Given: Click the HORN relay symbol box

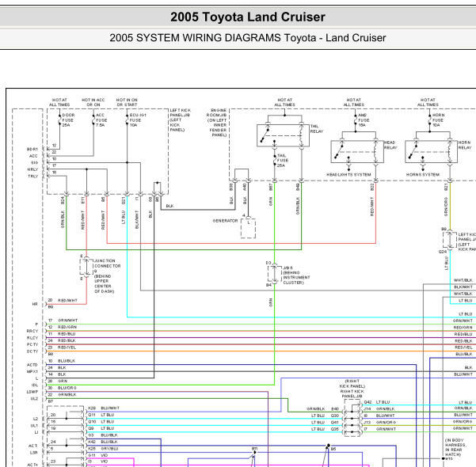Looking at the screenshot, I should [432, 152].
